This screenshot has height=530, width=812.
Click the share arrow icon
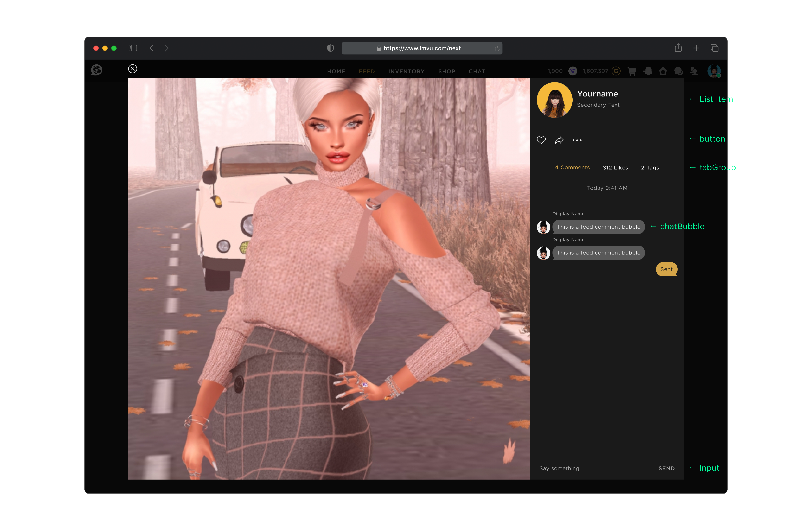pyautogui.click(x=559, y=140)
